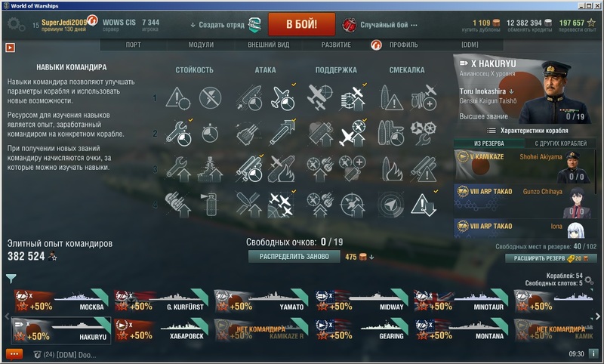Click the settings gear icon near username
The image size is (604, 364).
click(x=16, y=25)
